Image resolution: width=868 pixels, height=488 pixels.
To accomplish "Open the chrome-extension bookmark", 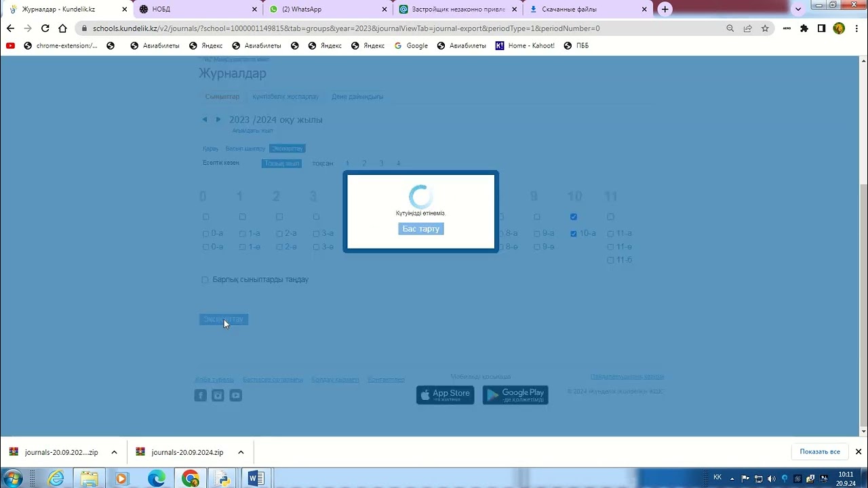I will click(60, 45).
